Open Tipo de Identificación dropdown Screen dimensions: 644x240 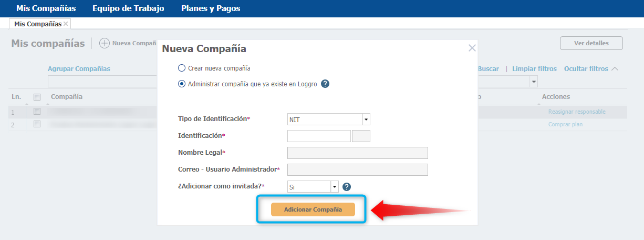coord(366,119)
